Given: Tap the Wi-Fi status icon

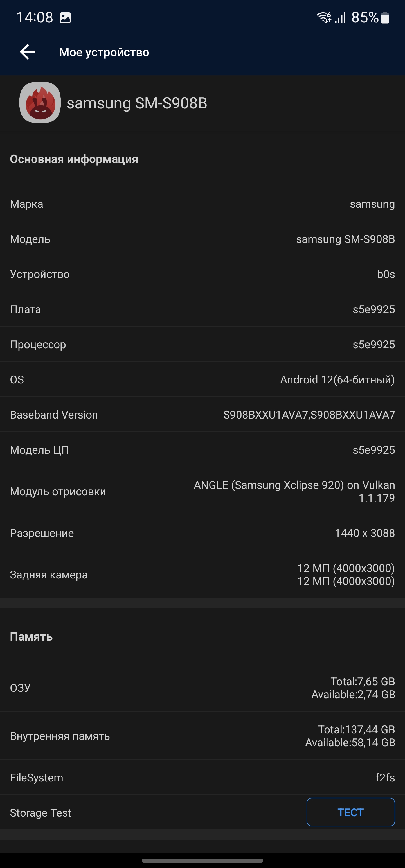Looking at the screenshot, I should click(324, 17).
